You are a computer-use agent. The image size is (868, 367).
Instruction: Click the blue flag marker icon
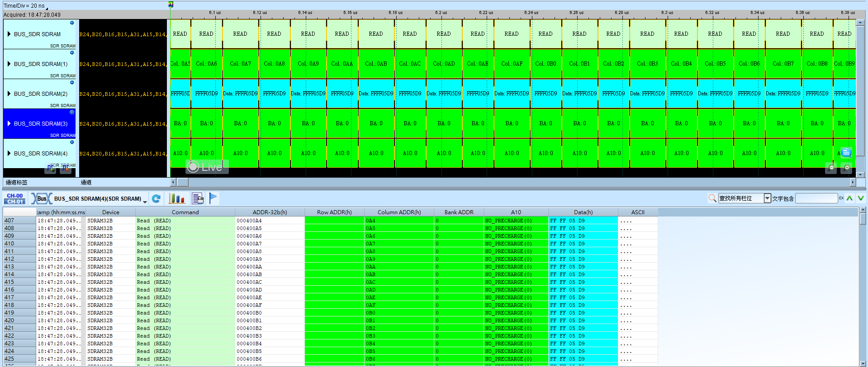click(213, 198)
